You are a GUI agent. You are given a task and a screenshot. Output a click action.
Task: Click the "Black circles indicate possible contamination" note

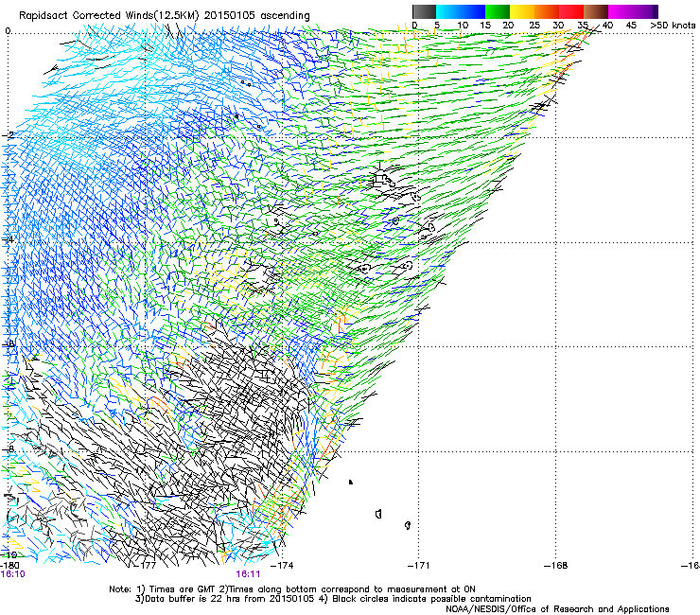pos(431,599)
